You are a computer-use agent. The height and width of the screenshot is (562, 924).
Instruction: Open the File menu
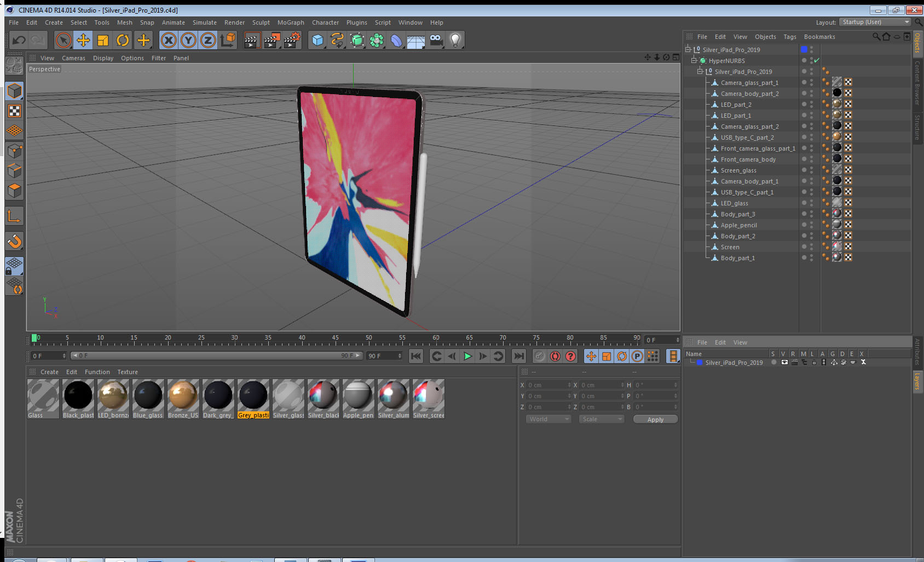coord(14,22)
